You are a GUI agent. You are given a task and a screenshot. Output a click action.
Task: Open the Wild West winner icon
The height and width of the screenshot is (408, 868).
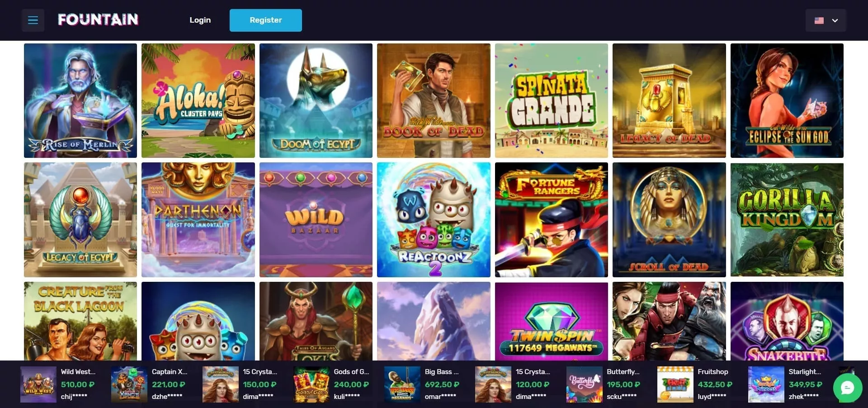tap(38, 384)
